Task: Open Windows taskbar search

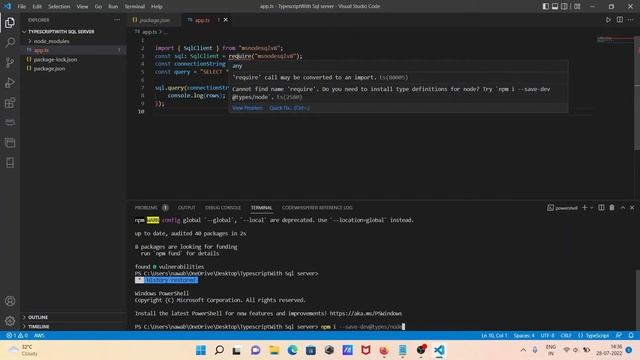Action: (219, 350)
